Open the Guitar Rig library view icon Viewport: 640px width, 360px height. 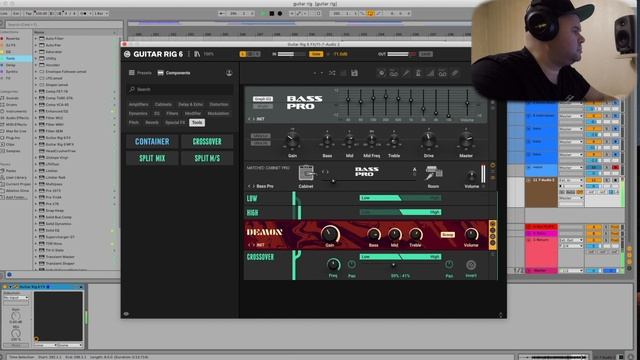coord(197,54)
